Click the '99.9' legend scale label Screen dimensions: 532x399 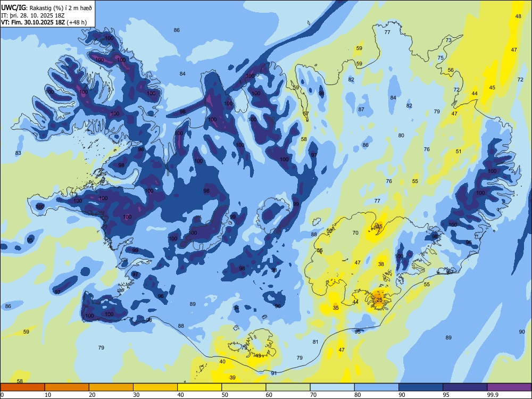point(492,395)
